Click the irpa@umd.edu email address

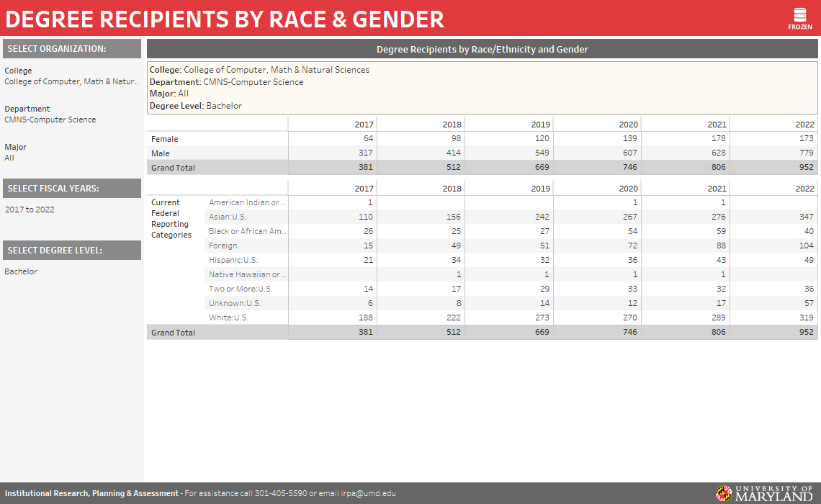pos(368,493)
